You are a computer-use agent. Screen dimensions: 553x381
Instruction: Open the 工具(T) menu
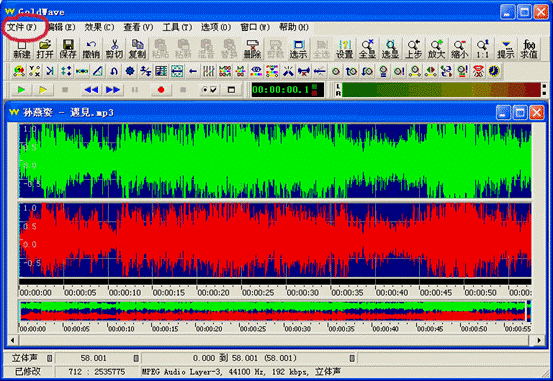pyautogui.click(x=177, y=27)
